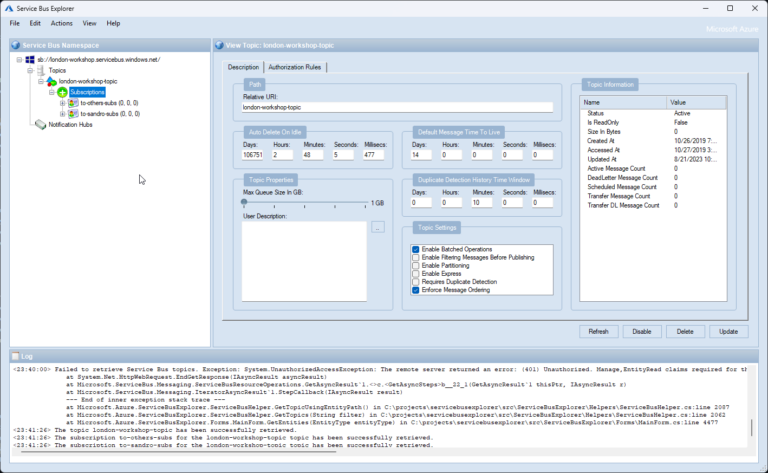The image size is (768, 473).
Task: Open the Actions menu
Action: [61, 23]
